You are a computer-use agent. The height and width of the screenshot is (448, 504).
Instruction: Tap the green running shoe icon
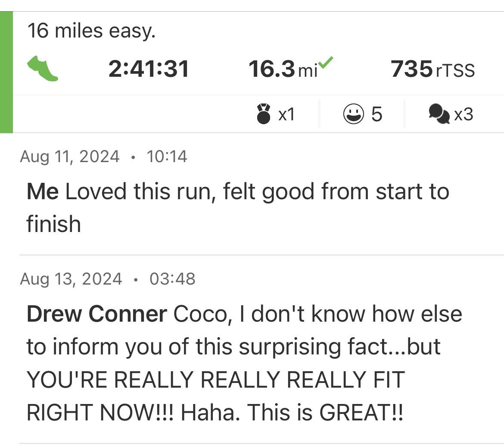pos(42,70)
